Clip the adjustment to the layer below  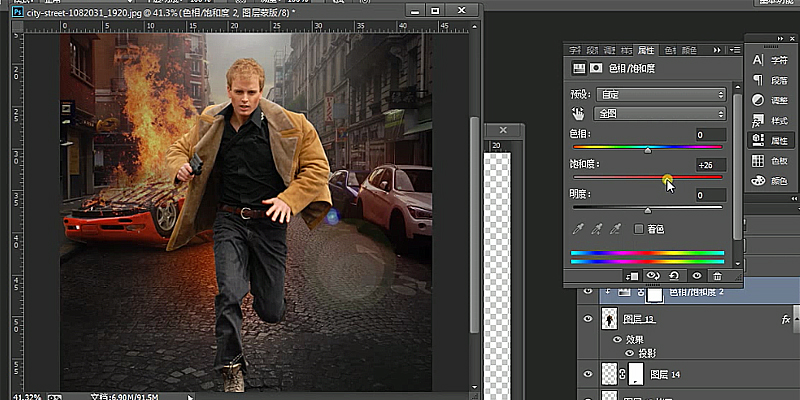tap(632, 276)
